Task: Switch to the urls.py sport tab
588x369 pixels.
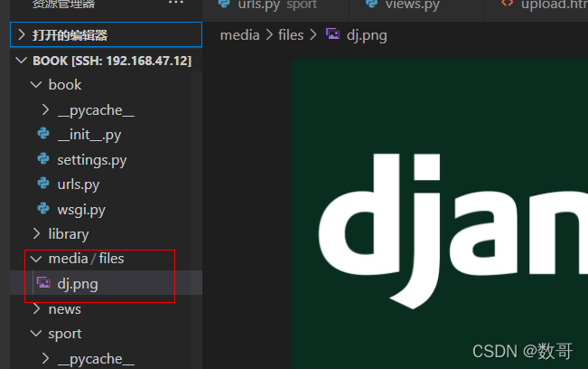Action: click(x=277, y=5)
